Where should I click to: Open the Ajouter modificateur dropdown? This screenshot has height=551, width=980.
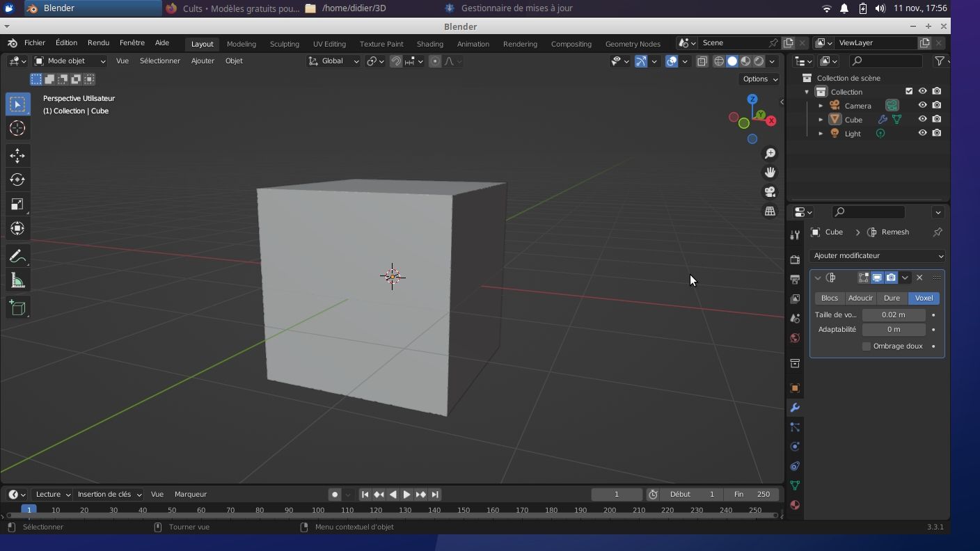click(x=877, y=255)
